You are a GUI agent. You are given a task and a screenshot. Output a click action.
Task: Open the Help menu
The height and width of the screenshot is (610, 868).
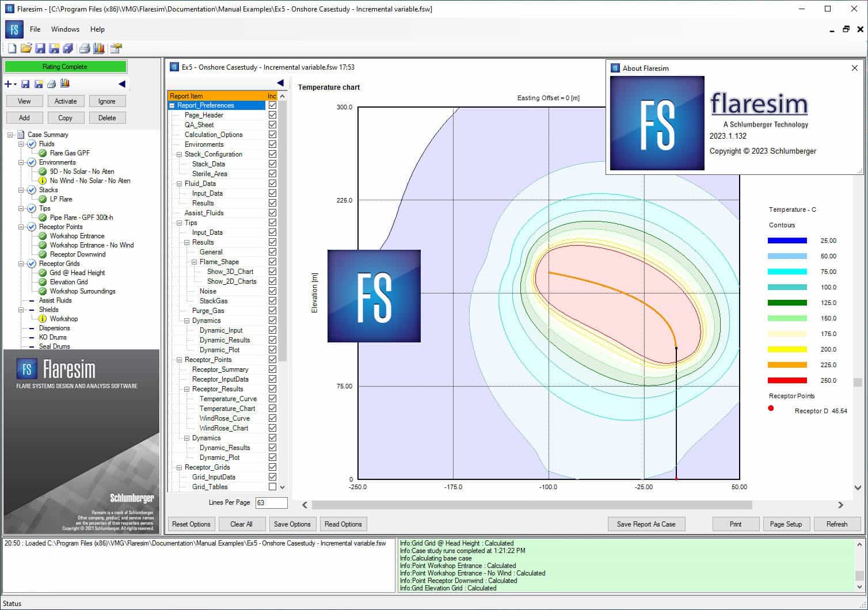click(97, 29)
